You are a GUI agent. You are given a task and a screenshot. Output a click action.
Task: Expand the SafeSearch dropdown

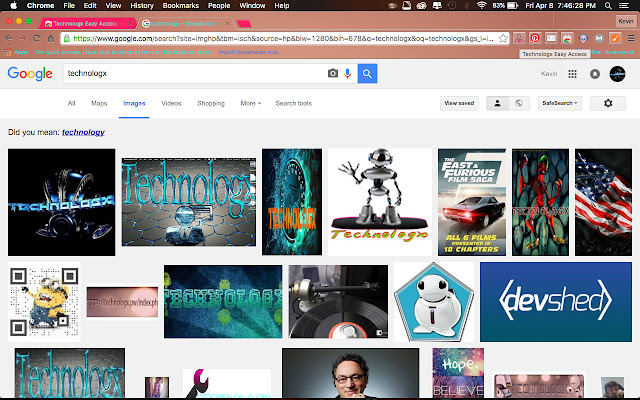tap(560, 103)
